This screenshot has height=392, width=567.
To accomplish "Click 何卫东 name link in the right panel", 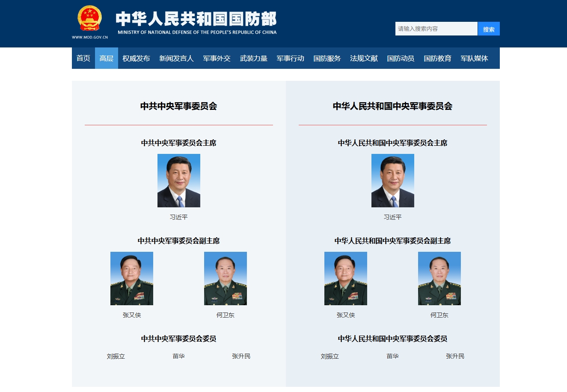I will click(x=439, y=315).
